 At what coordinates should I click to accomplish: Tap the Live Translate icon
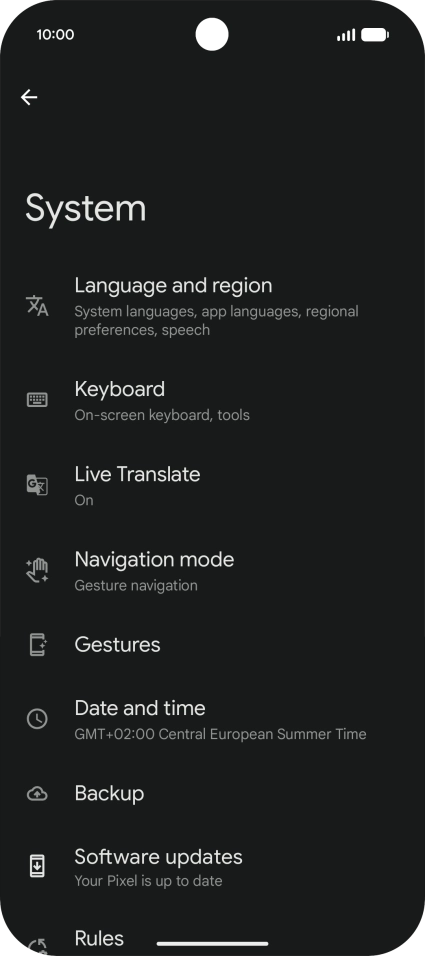(x=37, y=485)
